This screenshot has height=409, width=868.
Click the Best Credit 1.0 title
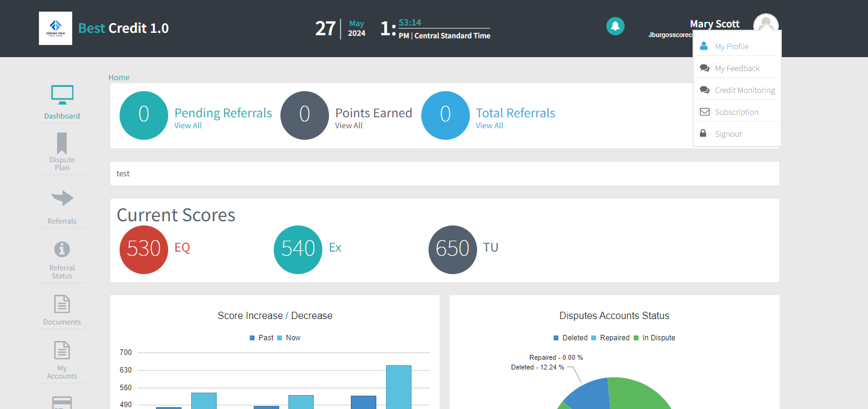point(124,28)
